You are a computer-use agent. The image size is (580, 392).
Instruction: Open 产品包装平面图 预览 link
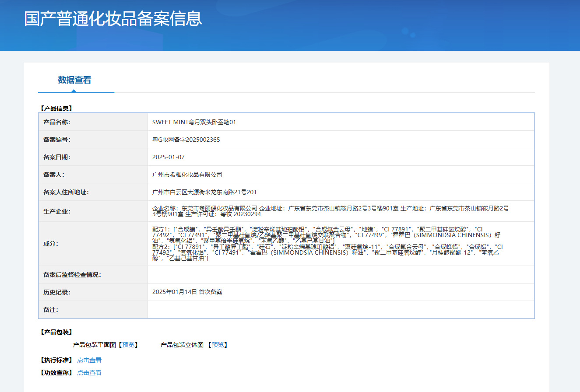(x=128, y=345)
